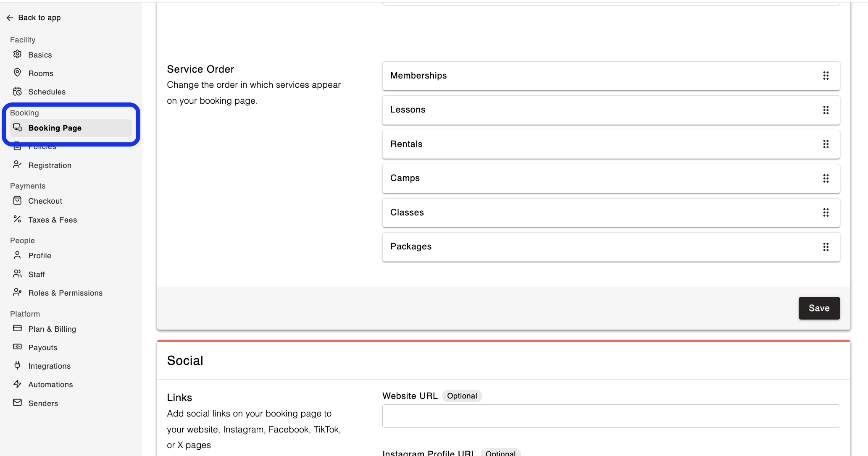The width and height of the screenshot is (868, 456).
Task: Click the back arrow to app
Action: 10,18
